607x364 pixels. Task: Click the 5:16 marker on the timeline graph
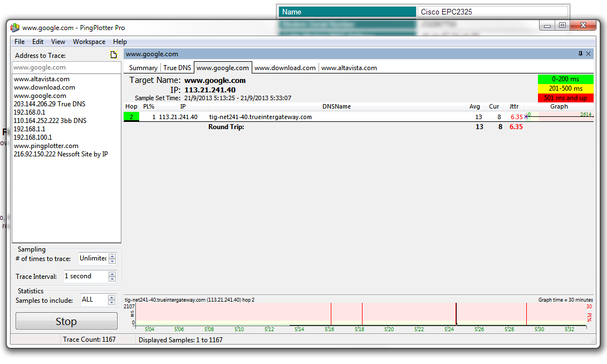[x=330, y=329]
